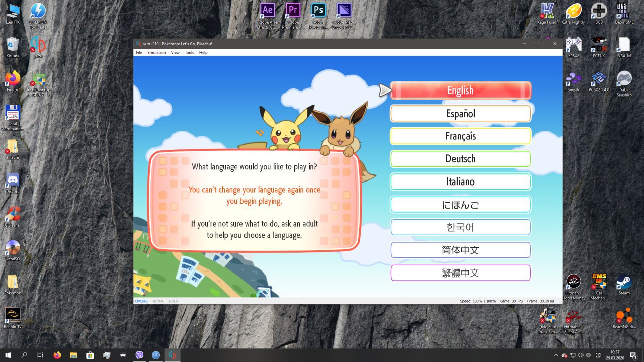This screenshot has width=644, height=362.
Task: Open the Behold TV desktop shortcut
Action: pyautogui.click(x=13, y=318)
